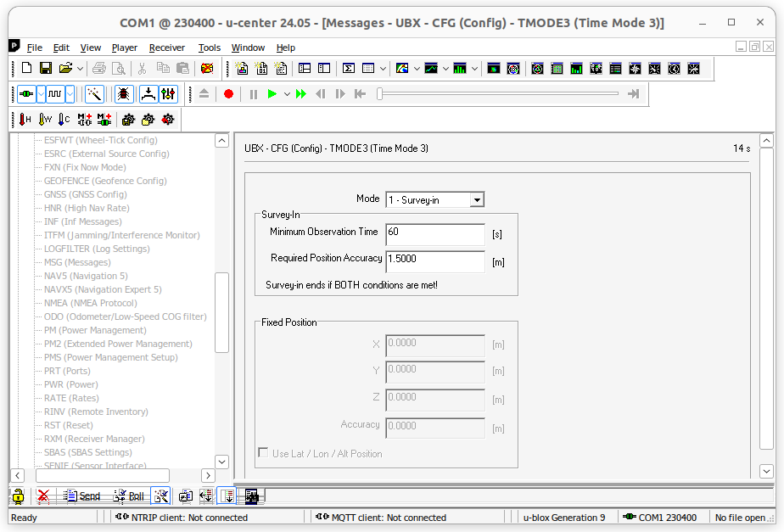The width and height of the screenshot is (784, 532).
Task: Click the gear with floppy save-config icon
Action: click(x=128, y=120)
